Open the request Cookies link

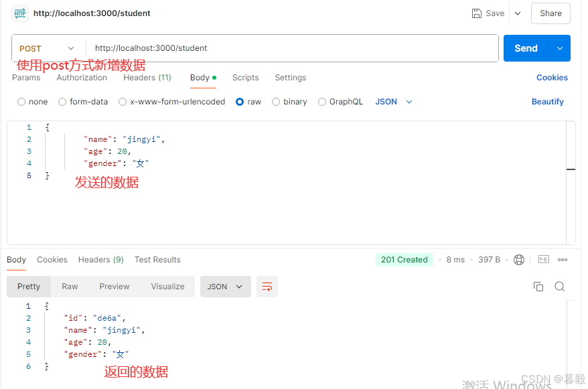click(x=552, y=78)
